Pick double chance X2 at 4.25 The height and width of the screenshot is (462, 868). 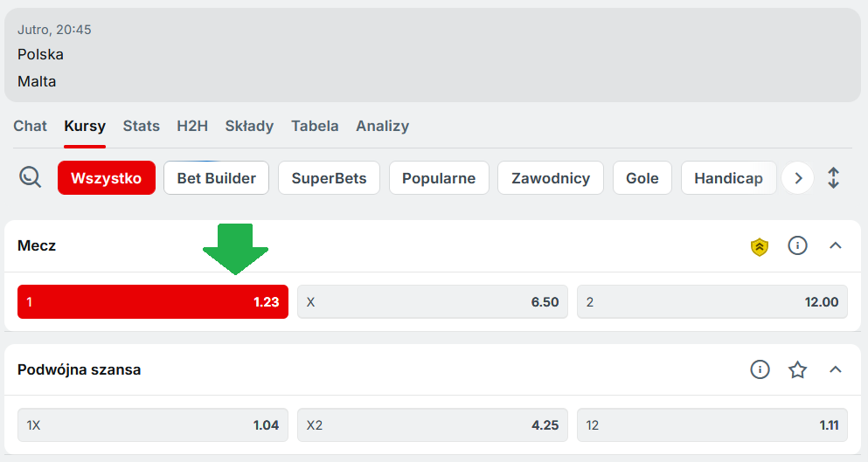pos(433,425)
